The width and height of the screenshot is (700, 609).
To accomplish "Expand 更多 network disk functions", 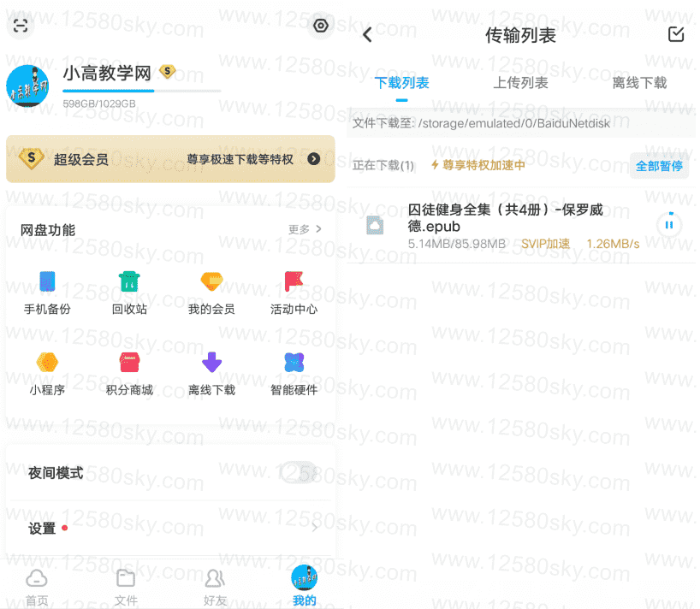I will 305,229.
